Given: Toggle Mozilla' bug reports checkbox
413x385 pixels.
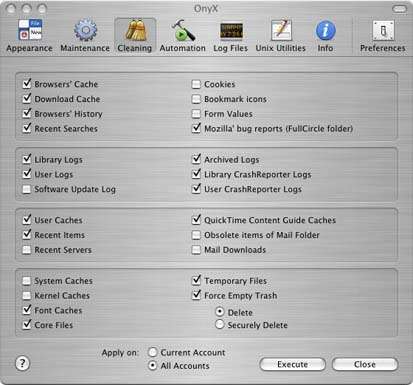Looking at the screenshot, I should pyautogui.click(x=196, y=128).
